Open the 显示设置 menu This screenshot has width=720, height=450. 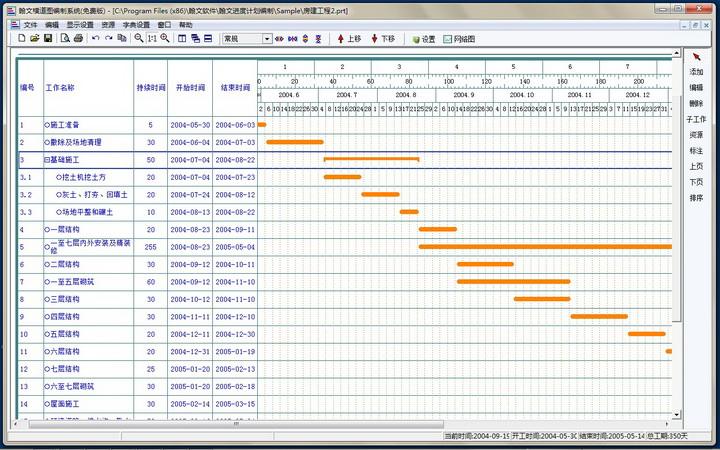pyautogui.click(x=80, y=25)
